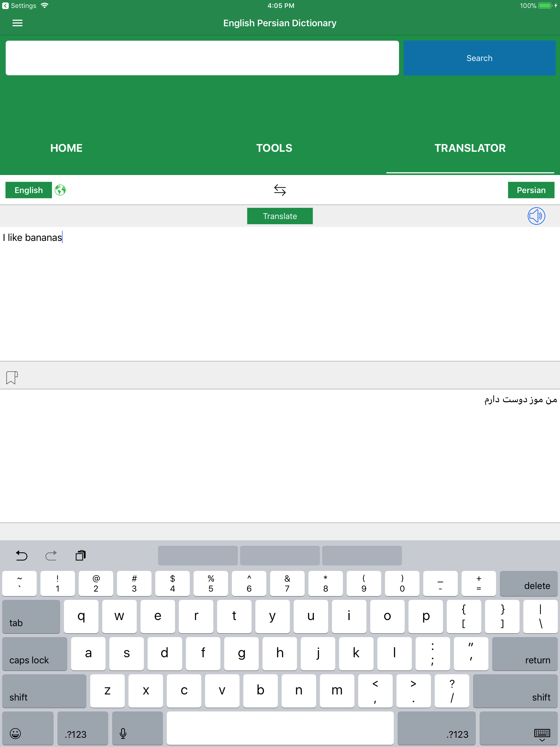The height and width of the screenshot is (747, 560).
Task: Tap the globe icon next to English
Action: (60, 190)
